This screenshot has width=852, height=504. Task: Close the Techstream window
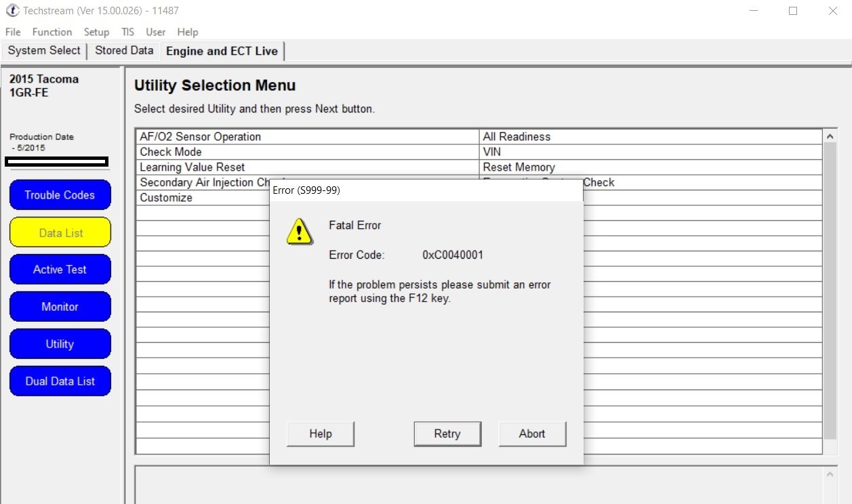(833, 11)
